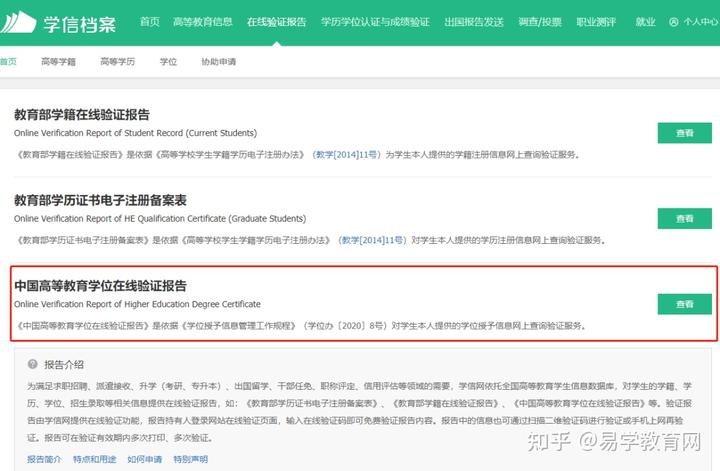Screen dimensions: 720x471
Task: Switch to 学位 sub-tab
Action: click(x=168, y=62)
